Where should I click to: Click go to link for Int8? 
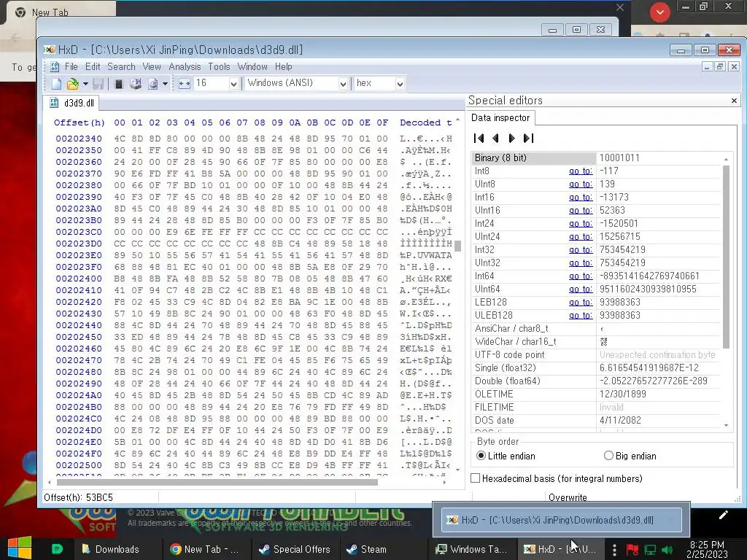tap(580, 171)
